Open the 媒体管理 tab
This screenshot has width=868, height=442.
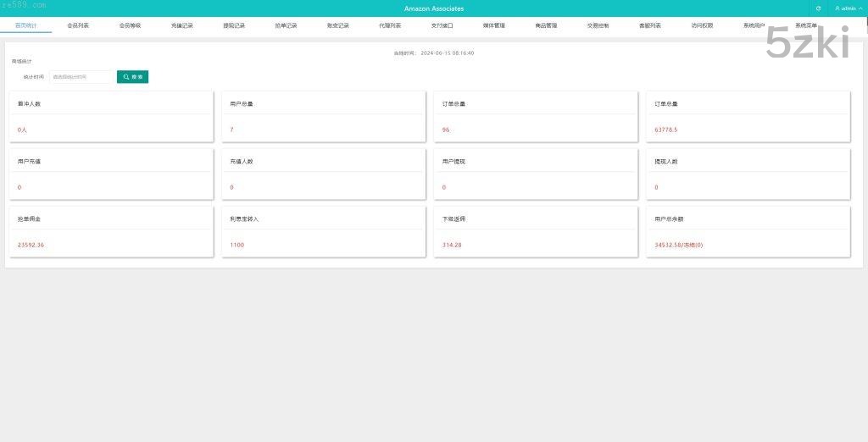pos(494,26)
